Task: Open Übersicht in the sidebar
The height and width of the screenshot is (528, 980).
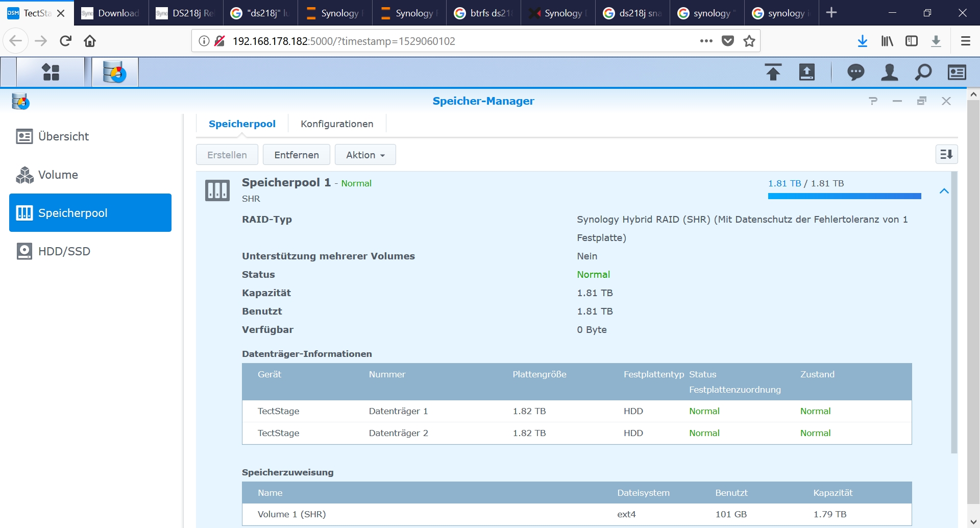Action: (x=63, y=136)
